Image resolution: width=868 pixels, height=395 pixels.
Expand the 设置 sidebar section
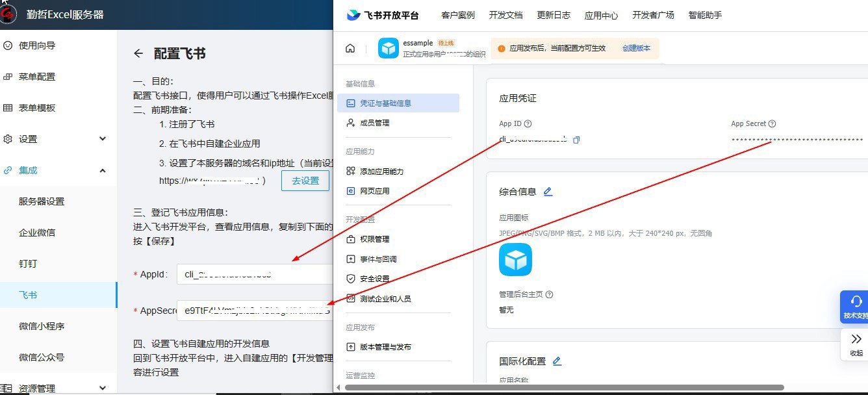coord(102,139)
